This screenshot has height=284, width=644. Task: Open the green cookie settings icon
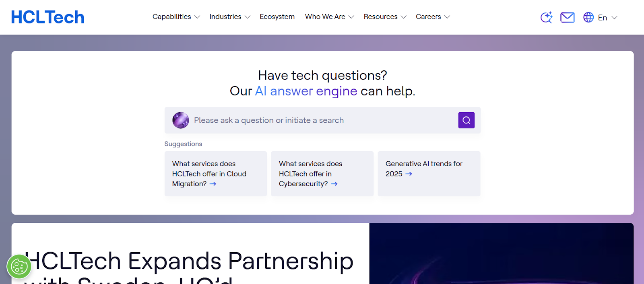(x=19, y=266)
